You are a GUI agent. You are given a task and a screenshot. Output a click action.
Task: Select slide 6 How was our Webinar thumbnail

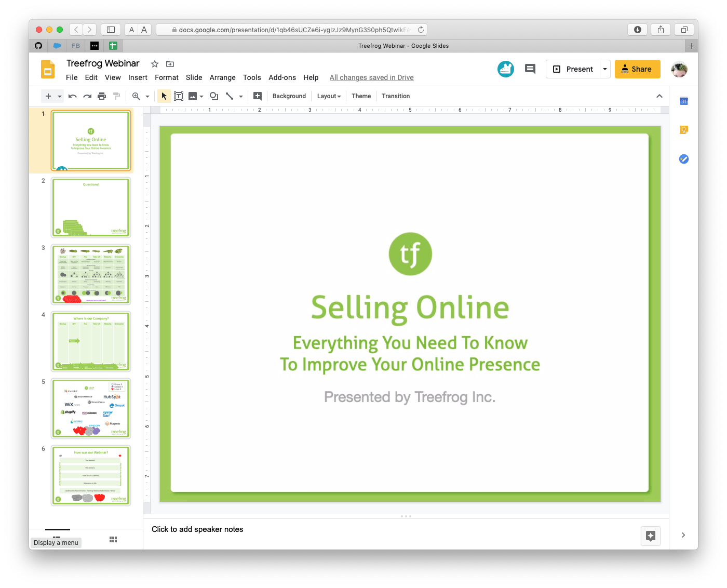click(91, 476)
